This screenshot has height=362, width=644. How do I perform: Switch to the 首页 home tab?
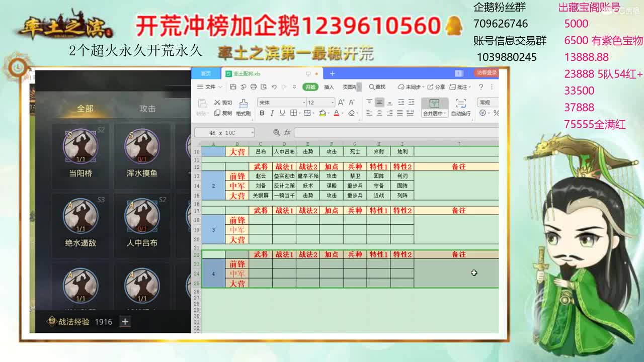[206, 73]
